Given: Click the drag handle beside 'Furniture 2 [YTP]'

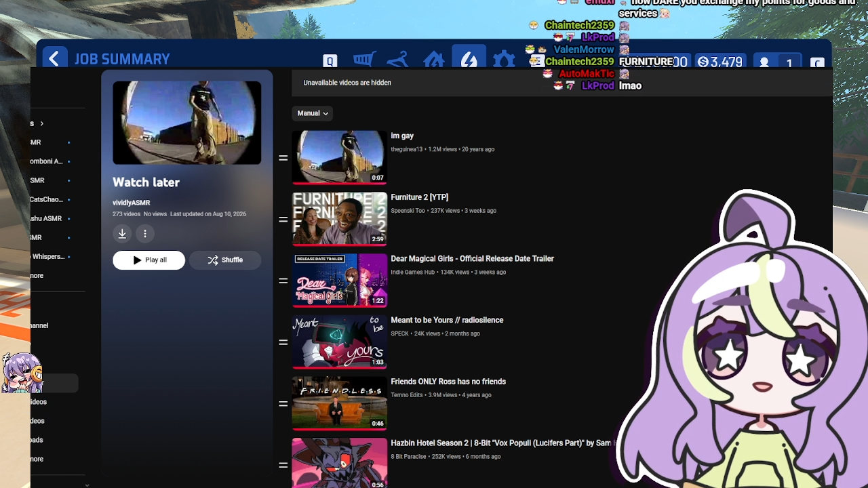Looking at the screenshot, I should [x=283, y=220].
